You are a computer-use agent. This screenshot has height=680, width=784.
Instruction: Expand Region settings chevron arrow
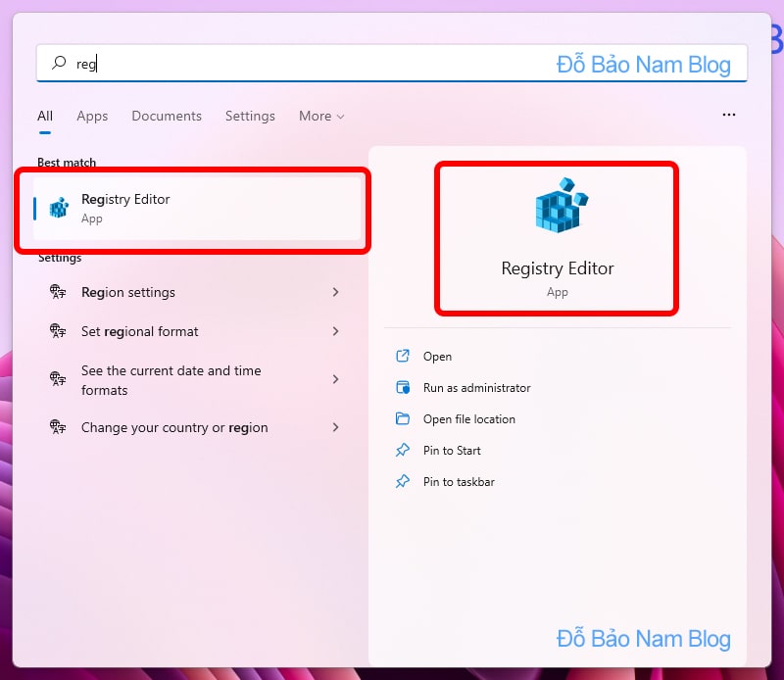pyautogui.click(x=335, y=292)
